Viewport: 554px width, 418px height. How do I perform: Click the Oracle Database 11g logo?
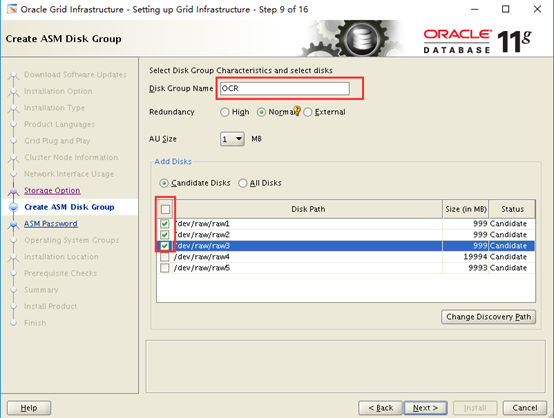click(477, 41)
